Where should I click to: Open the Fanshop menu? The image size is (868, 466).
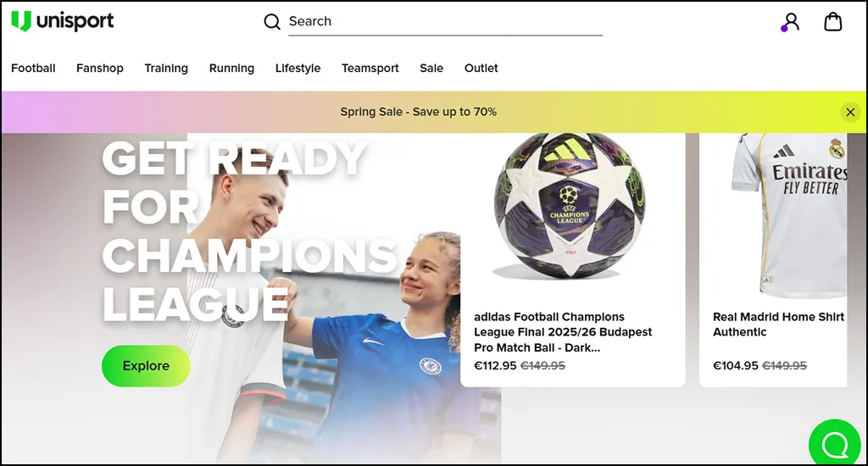click(x=100, y=68)
